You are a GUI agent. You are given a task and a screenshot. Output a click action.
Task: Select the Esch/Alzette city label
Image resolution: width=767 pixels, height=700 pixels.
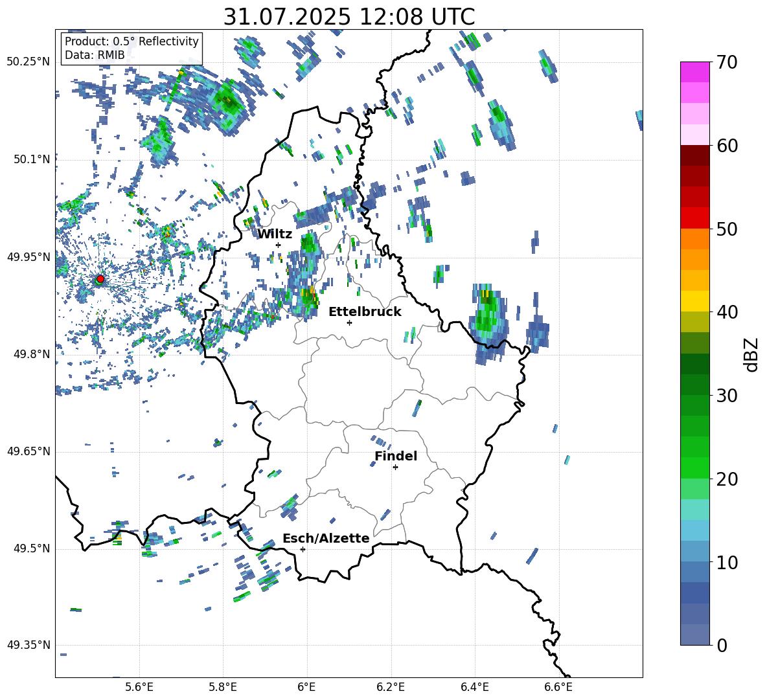(326, 538)
